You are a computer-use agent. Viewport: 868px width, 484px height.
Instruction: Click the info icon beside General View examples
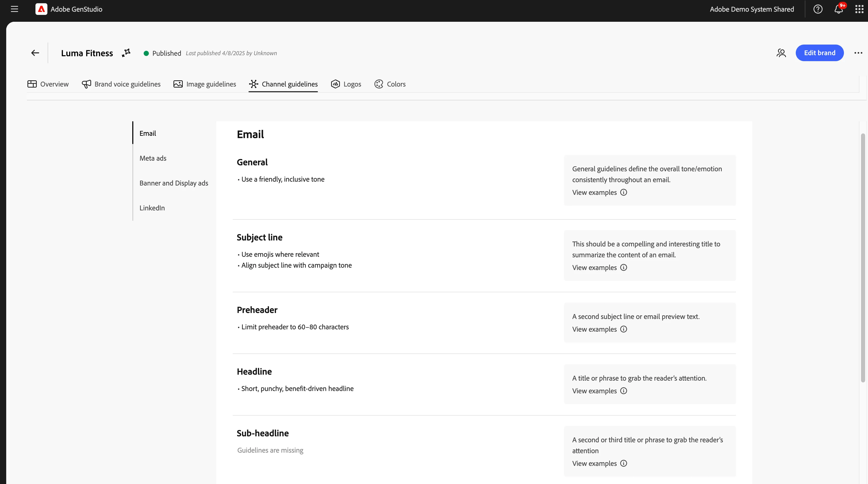[624, 192]
